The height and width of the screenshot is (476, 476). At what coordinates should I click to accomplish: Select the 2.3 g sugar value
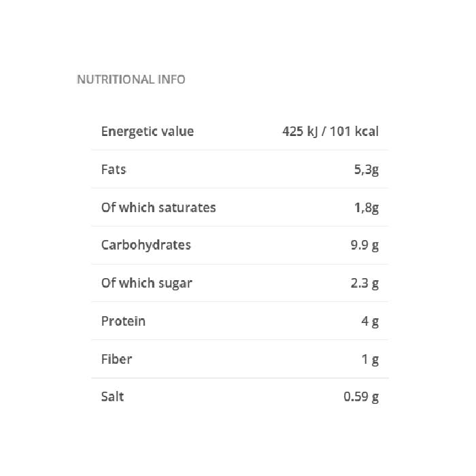coord(364,284)
